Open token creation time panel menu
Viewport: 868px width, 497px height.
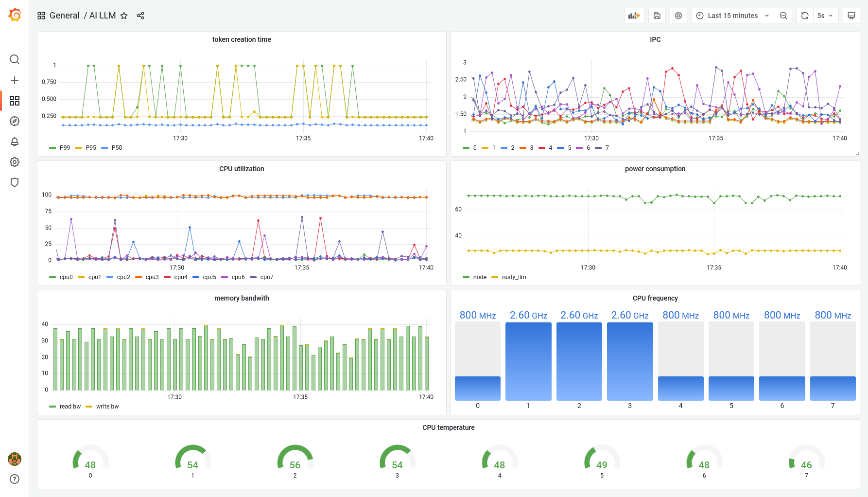coord(242,39)
